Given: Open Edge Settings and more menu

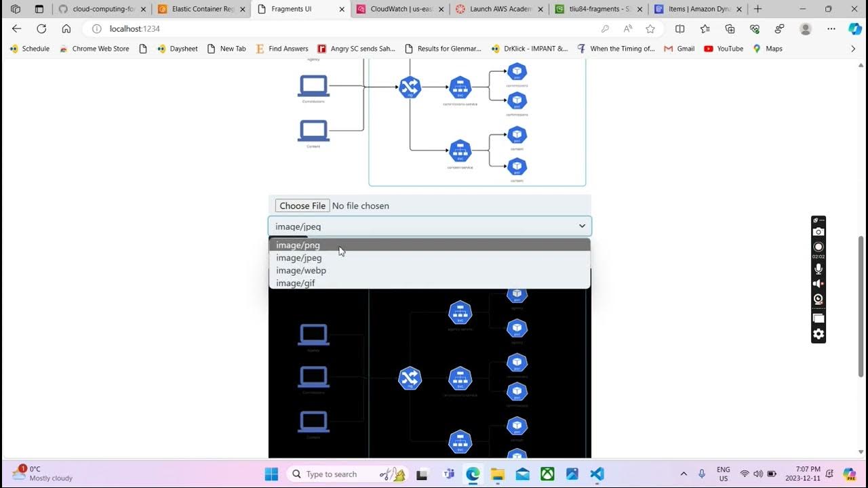Looking at the screenshot, I should 831,28.
